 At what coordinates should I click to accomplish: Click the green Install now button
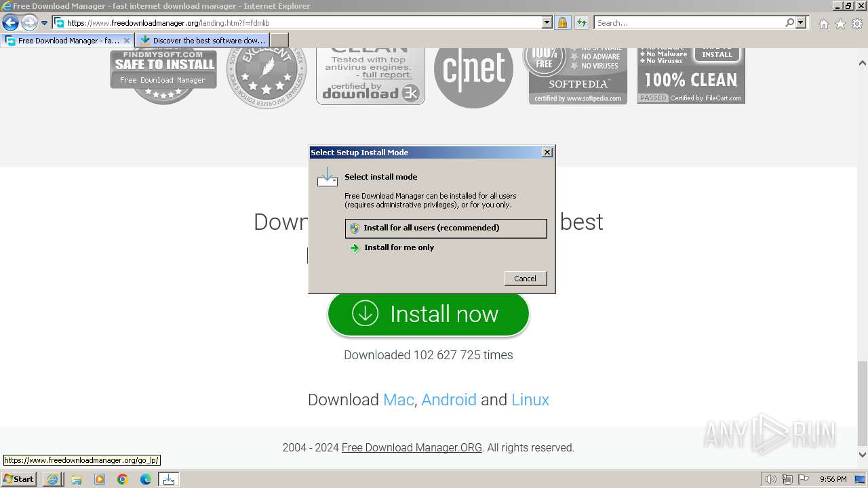pos(429,314)
